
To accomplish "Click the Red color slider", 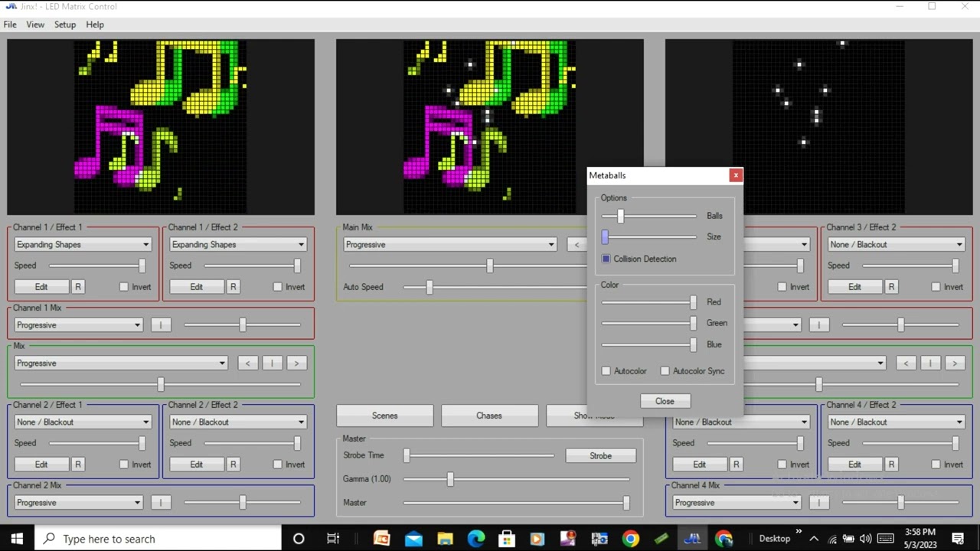I will point(649,302).
